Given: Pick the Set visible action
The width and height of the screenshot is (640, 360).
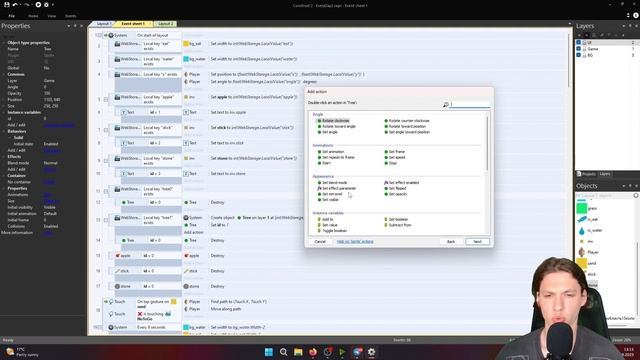Looking at the screenshot, I should pyautogui.click(x=329, y=200).
